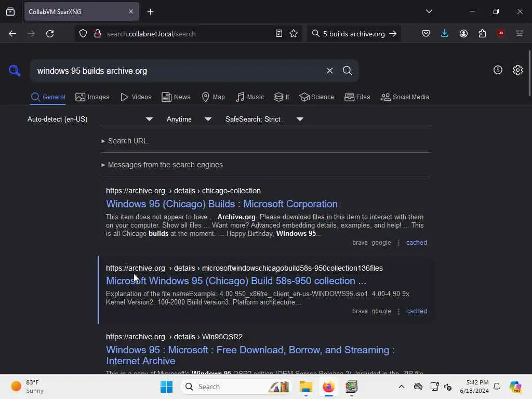
Task: Click the Windows taskbar Search box
Action: pyautogui.click(x=236, y=387)
